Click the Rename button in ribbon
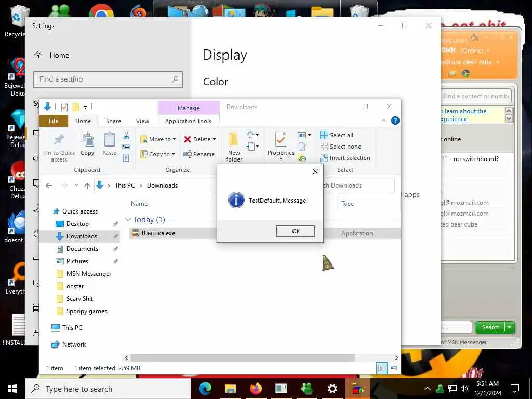 coord(199,154)
